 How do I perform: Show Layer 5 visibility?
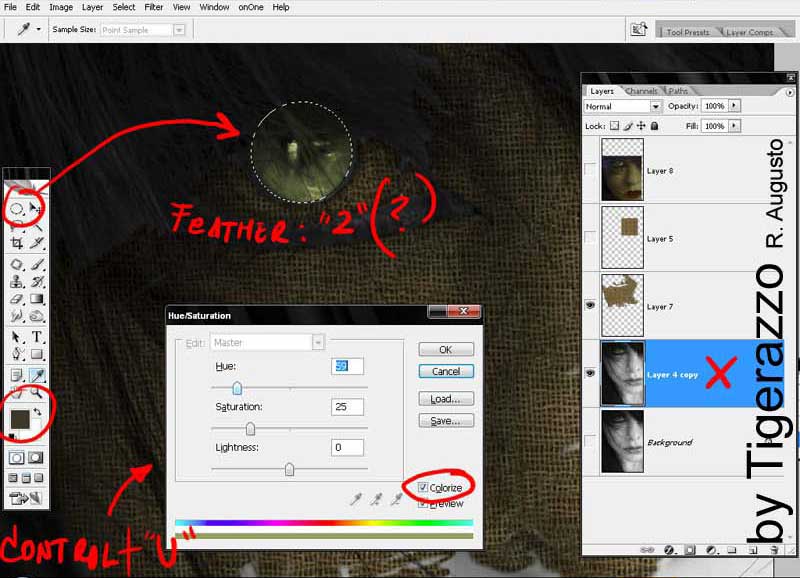tap(590, 237)
